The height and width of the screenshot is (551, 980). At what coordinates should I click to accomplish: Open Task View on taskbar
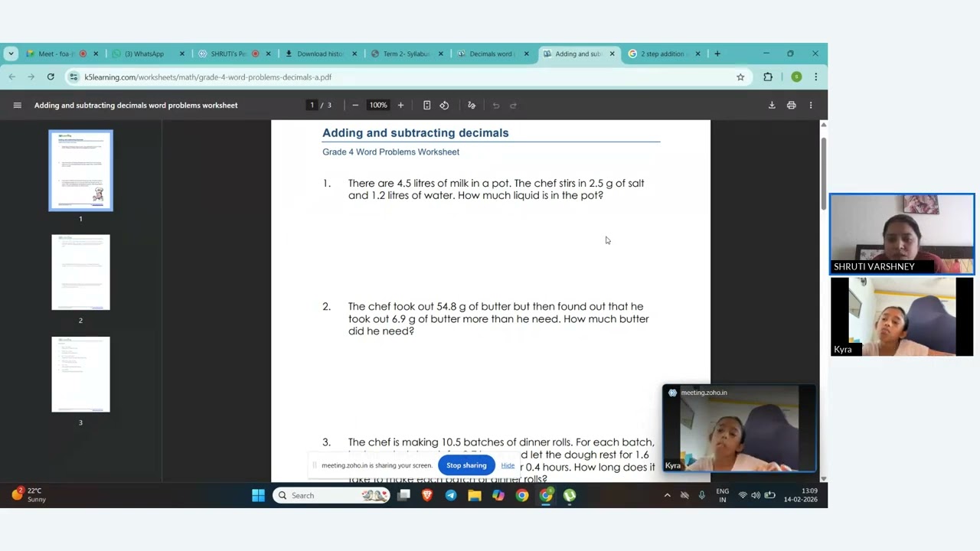[403, 495]
